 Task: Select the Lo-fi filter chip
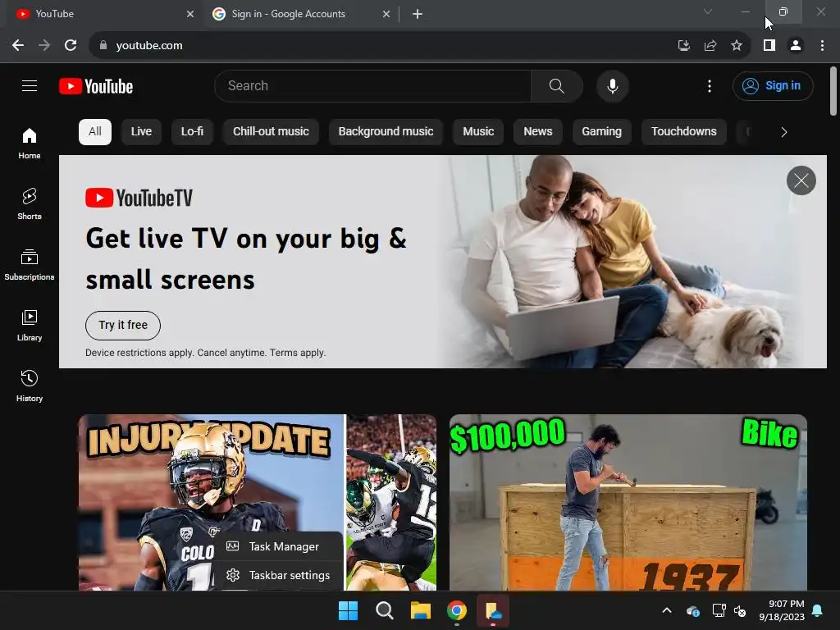point(192,132)
